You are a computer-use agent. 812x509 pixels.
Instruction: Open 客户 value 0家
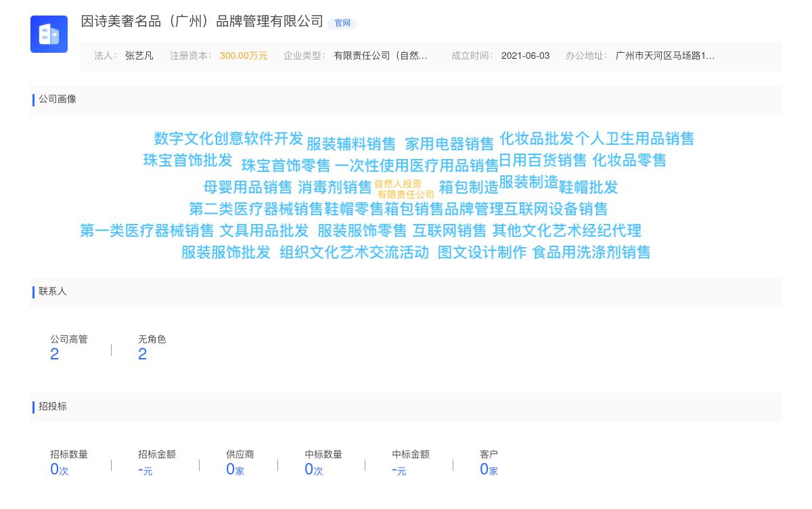coord(489,469)
